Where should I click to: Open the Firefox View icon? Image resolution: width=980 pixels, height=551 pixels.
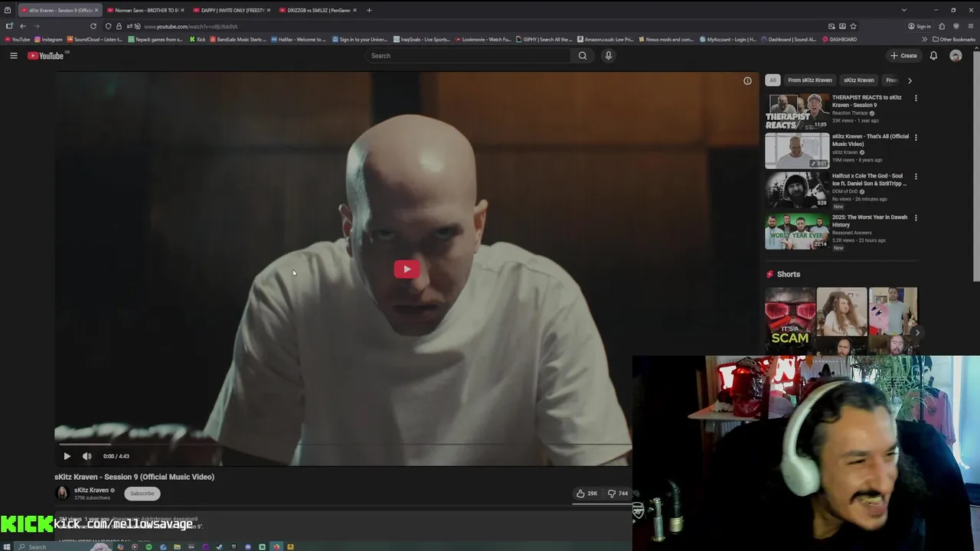click(8, 10)
